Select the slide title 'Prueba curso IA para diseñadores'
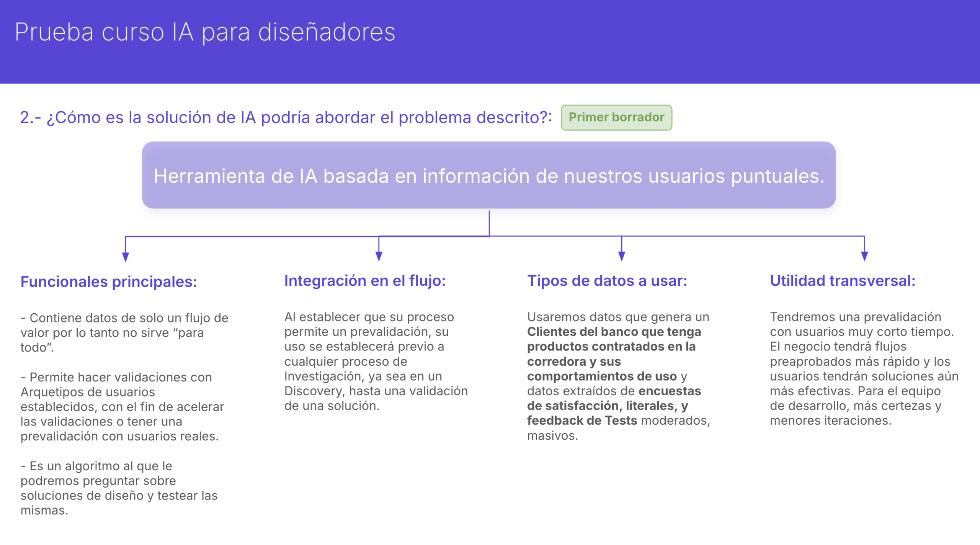The image size is (980, 545). click(x=205, y=32)
